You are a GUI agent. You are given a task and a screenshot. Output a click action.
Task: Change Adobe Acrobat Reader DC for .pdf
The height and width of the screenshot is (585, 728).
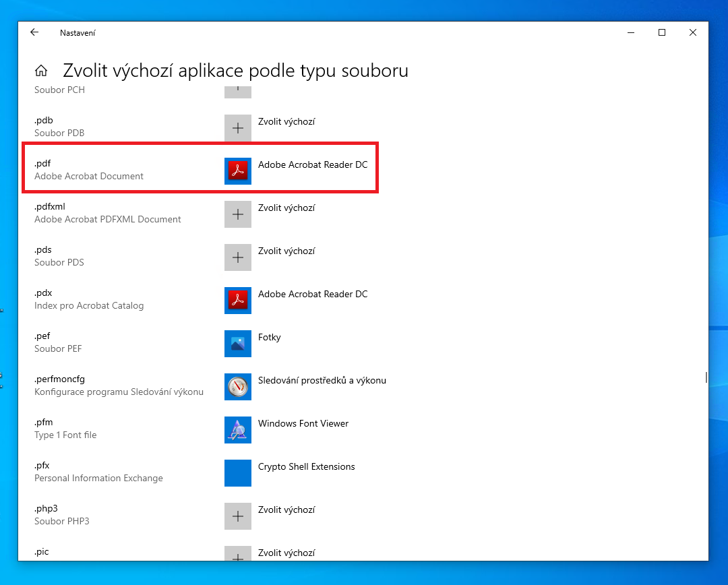coord(313,165)
